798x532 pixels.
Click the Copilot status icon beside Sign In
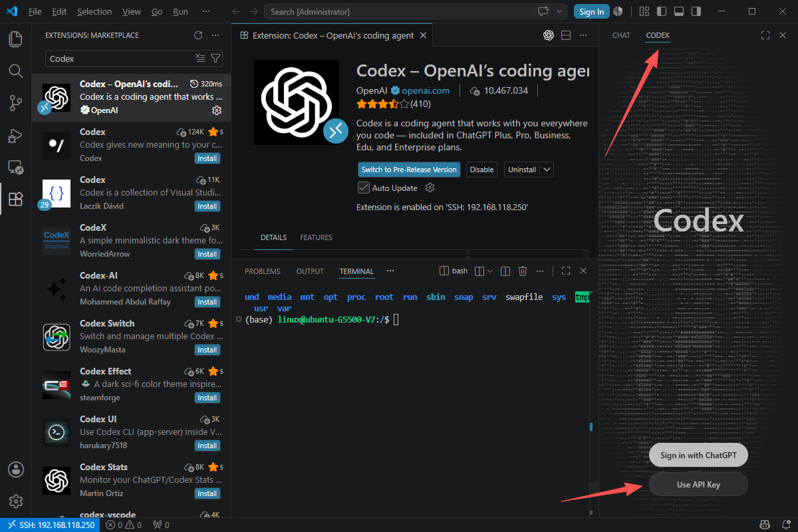(x=618, y=11)
